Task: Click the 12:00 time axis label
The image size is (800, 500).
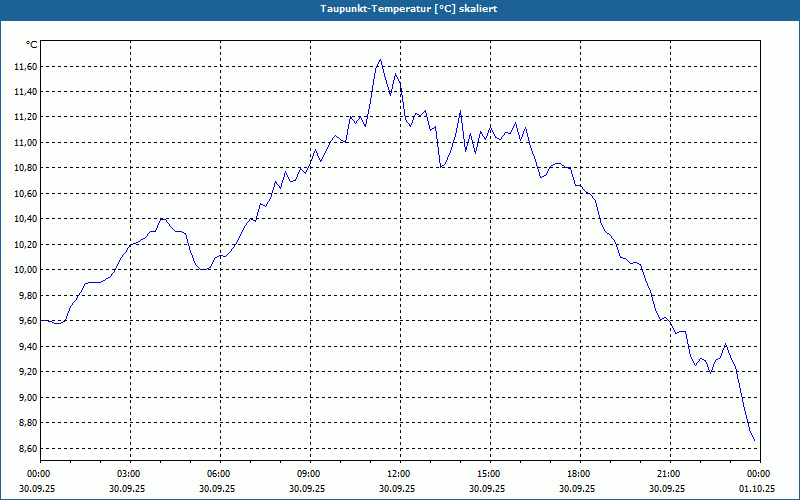Action: click(401, 474)
